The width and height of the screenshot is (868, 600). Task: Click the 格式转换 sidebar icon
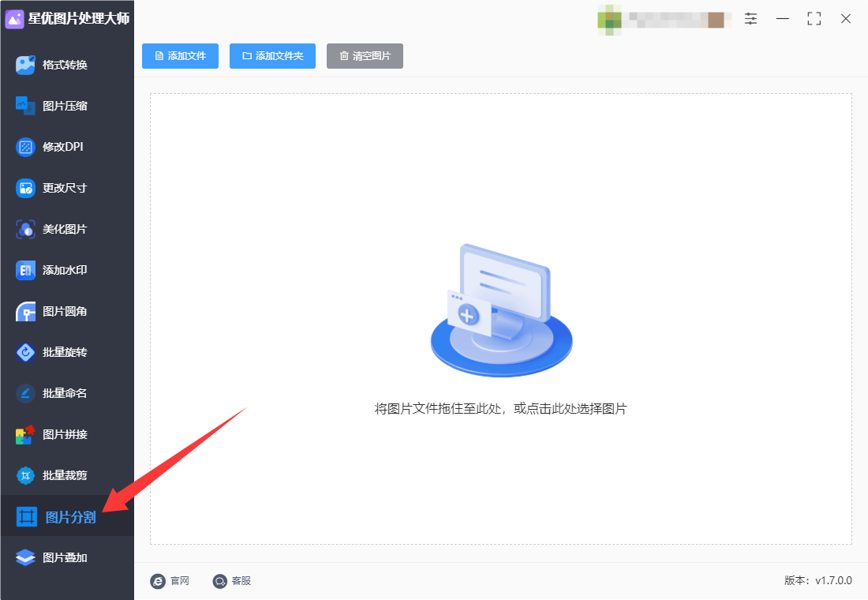click(x=25, y=65)
